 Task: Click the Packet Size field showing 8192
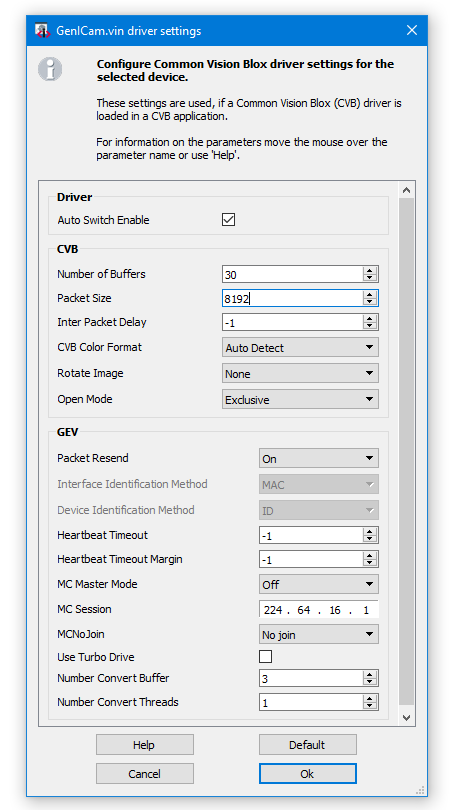tap(292, 298)
